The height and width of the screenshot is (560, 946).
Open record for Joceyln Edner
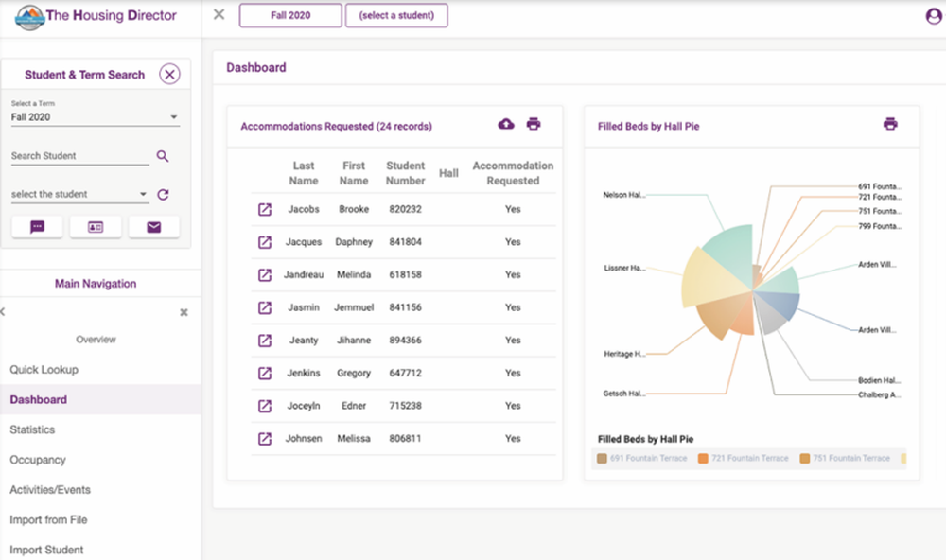pyautogui.click(x=265, y=406)
